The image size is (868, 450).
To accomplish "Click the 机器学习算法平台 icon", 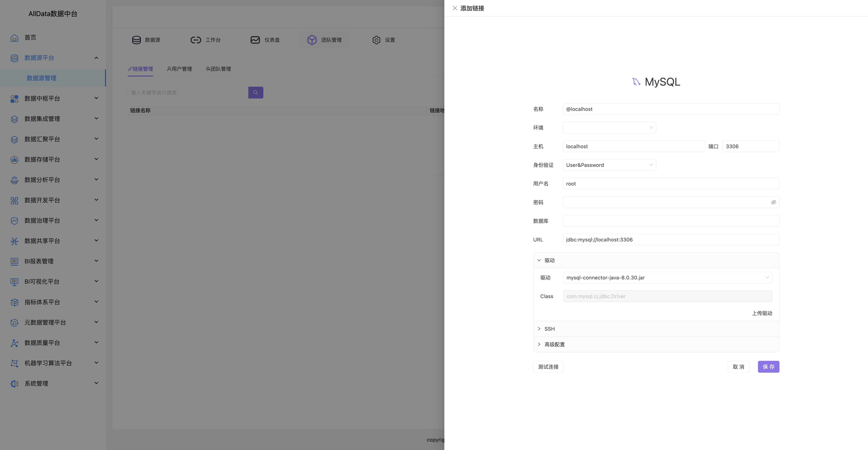I will tap(14, 363).
